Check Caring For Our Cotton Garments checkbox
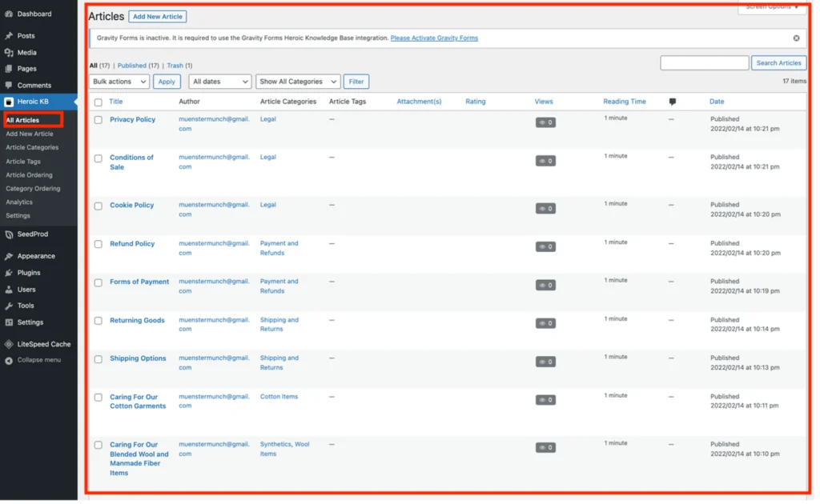Image resolution: width=820 pixels, height=504 pixels. pos(98,399)
